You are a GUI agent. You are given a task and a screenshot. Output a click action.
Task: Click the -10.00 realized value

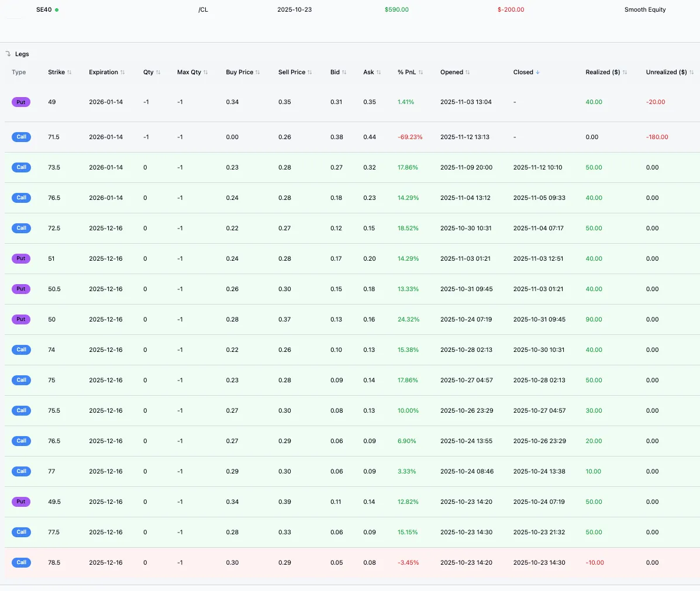(595, 563)
